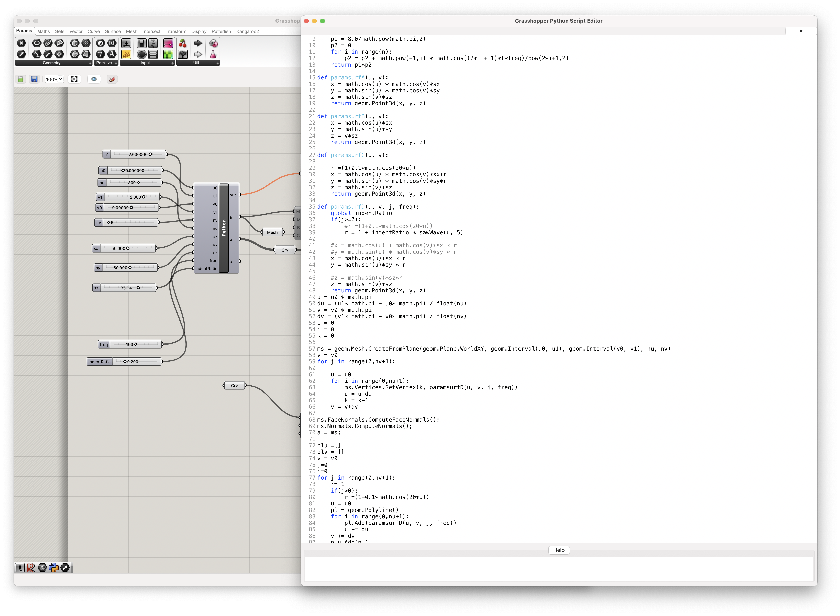Viewport: 840px width, 616px height.
Task: Click code line 'ms.Normals.ComputeNormals();'
Action: (364, 426)
